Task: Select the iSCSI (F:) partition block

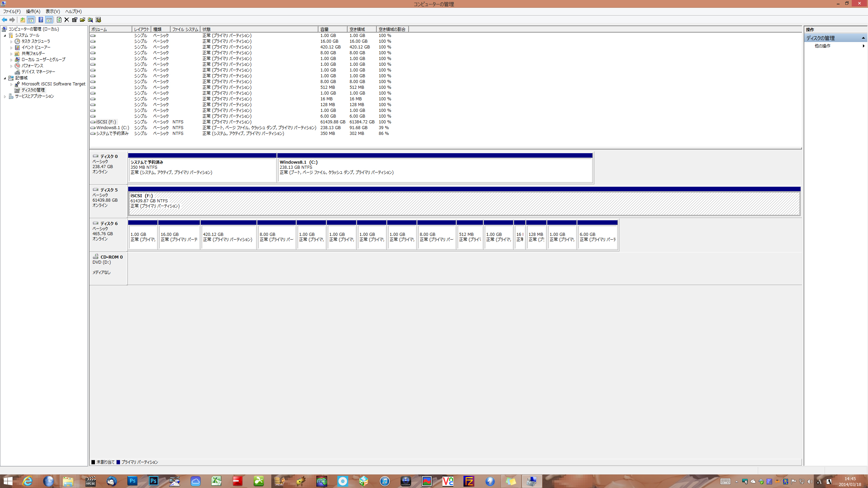Action: [x=464, y=203]
